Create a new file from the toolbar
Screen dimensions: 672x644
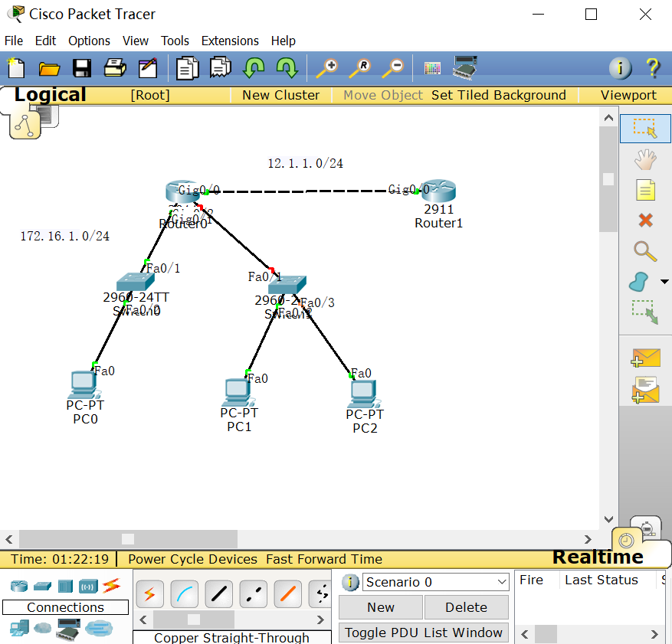pos(16,67)
